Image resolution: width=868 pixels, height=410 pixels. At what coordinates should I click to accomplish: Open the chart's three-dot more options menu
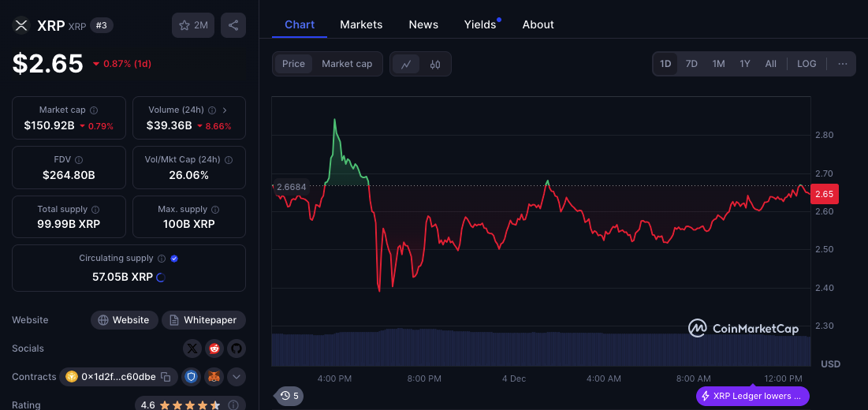coord(843,64)
